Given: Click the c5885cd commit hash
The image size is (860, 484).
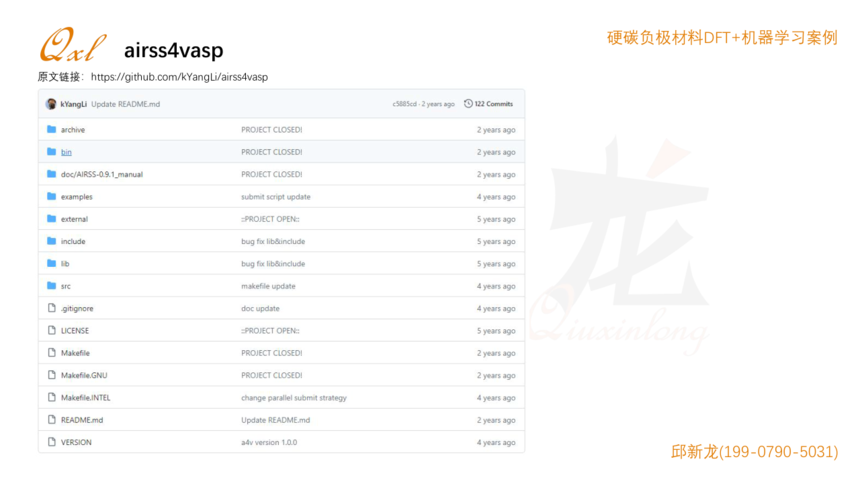Looking at the screenshot, I should (405, 104).
